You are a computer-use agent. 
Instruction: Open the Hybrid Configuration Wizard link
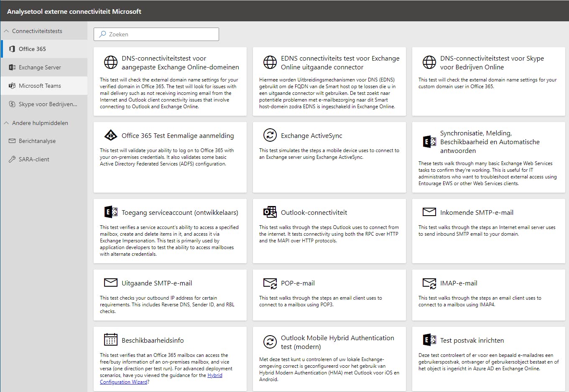pyautogui.click(x=161, y=379)
